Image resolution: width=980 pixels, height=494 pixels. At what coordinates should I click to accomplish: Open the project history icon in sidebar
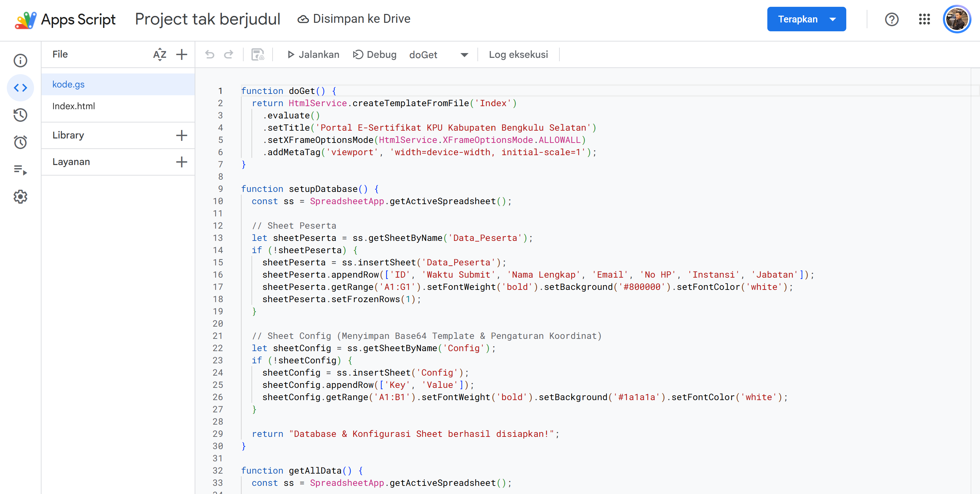(x=20, y=115)
